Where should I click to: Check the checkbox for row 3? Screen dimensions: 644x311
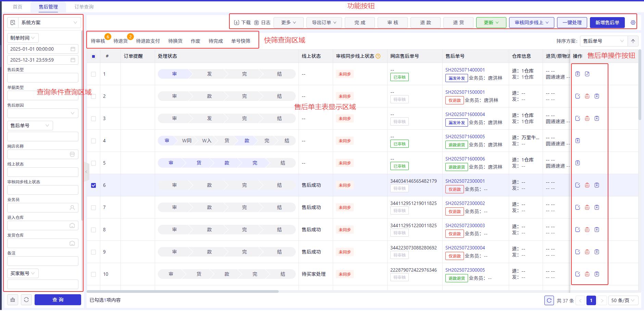coord(93,119)
